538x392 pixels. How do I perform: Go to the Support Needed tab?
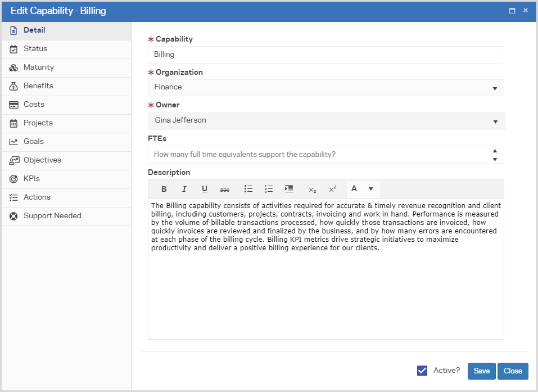[x=52, y=216]
